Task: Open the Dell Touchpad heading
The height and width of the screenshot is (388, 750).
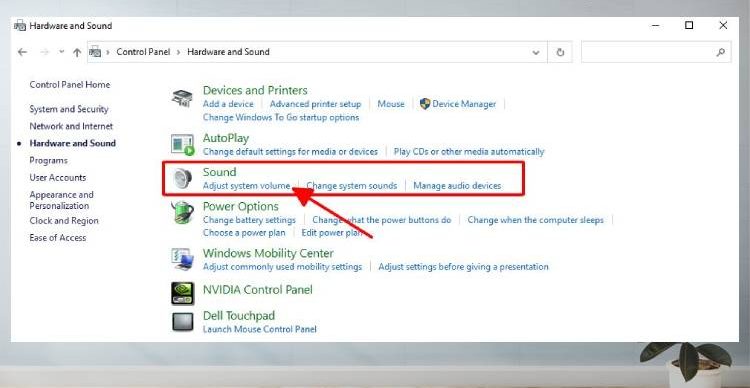Action: pyautogui.click(x=239, y=316)
